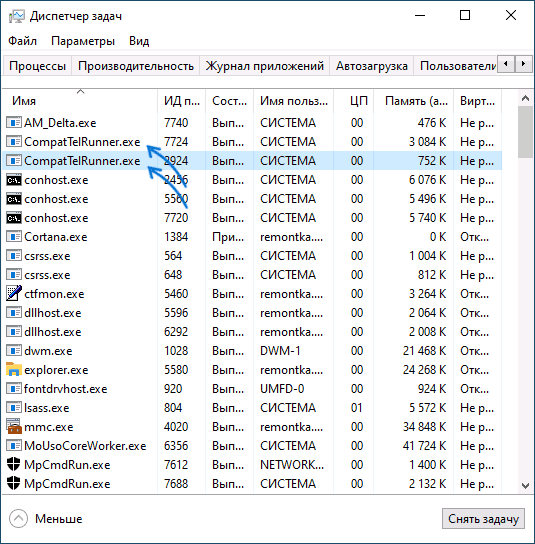Click console icon of conhost.exe PID 2456
Screen dimensions: 535x544
(14, 180)
